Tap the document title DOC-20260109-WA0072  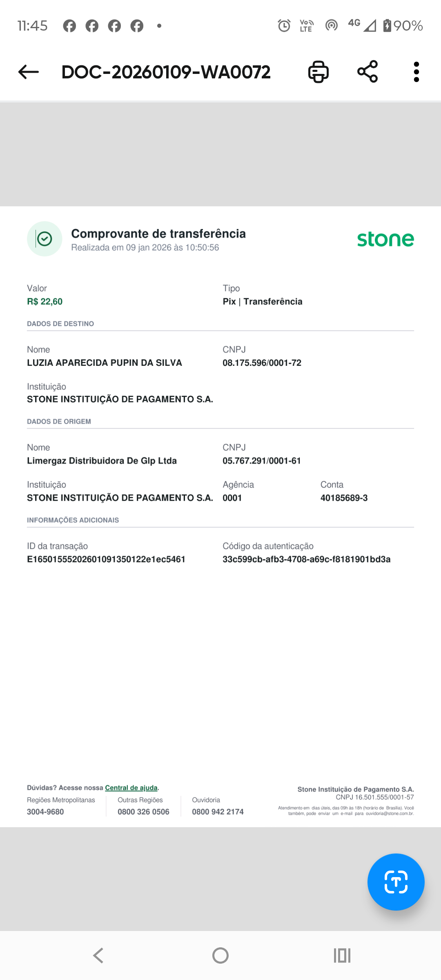[x=166, y=72]
